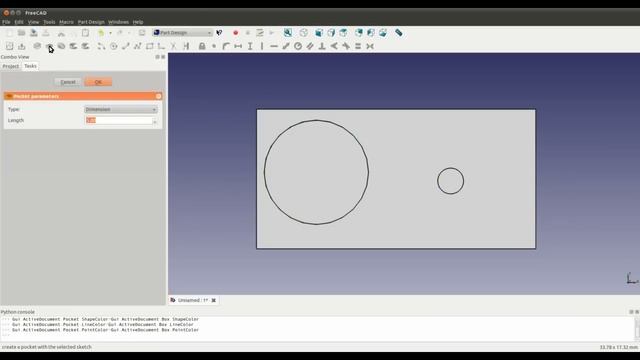Click the Paste clipboard icon
Image resolution: width=640 pixels, height=360 pixels.
click(x=85, y=33)
